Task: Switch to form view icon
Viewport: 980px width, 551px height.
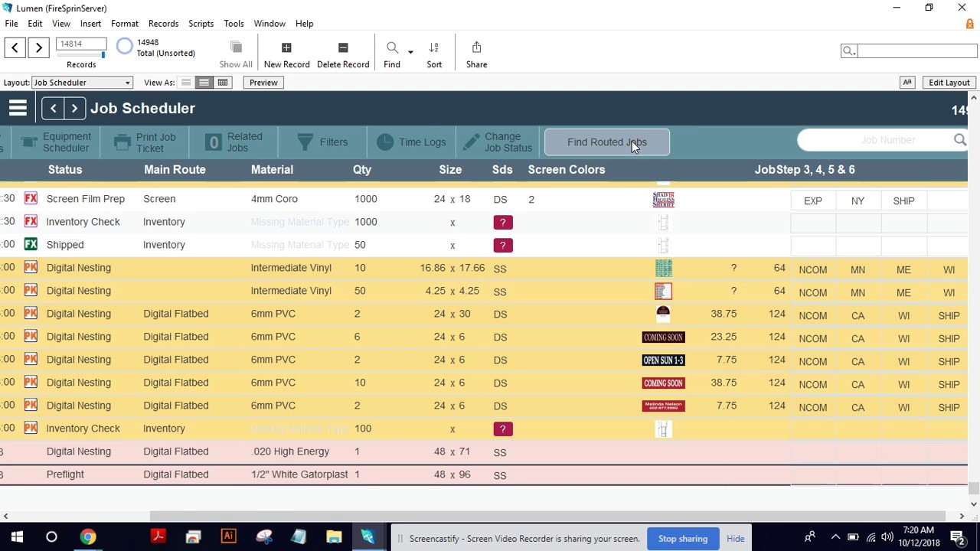Action: pos(186,83)
